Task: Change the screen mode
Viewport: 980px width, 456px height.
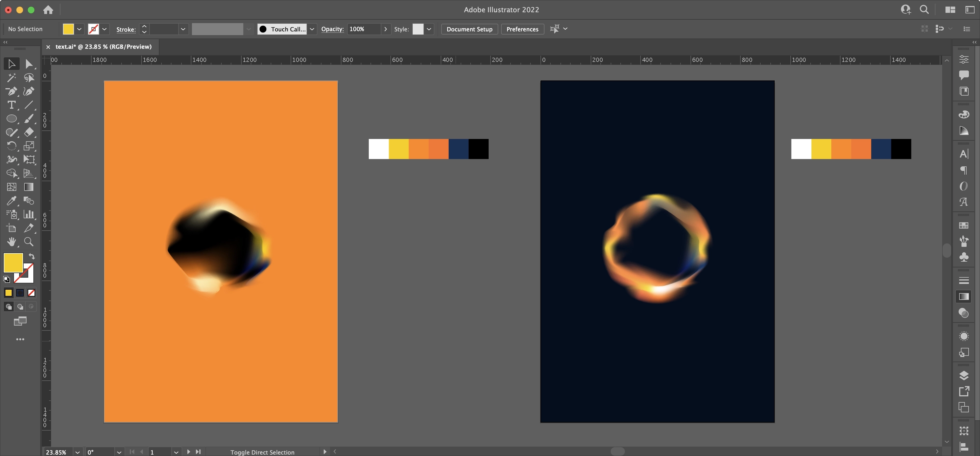Action: click(x=20, y=321)
